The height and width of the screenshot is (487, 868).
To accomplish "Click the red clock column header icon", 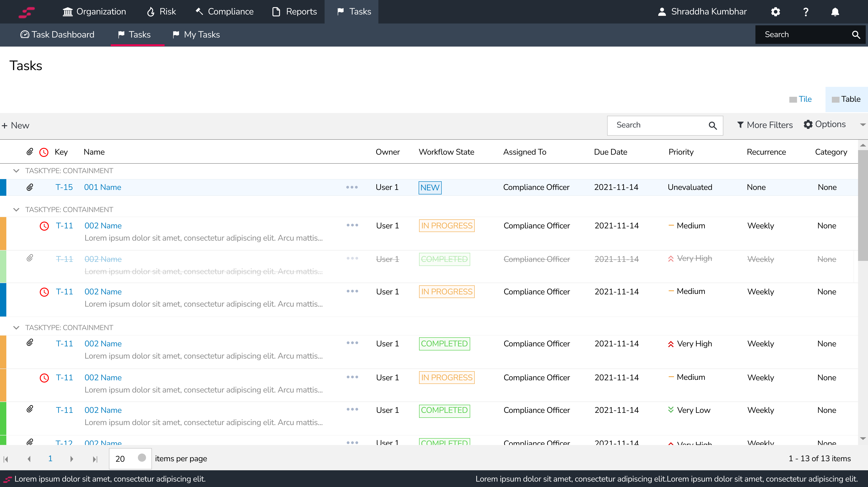I will (44, 152).
